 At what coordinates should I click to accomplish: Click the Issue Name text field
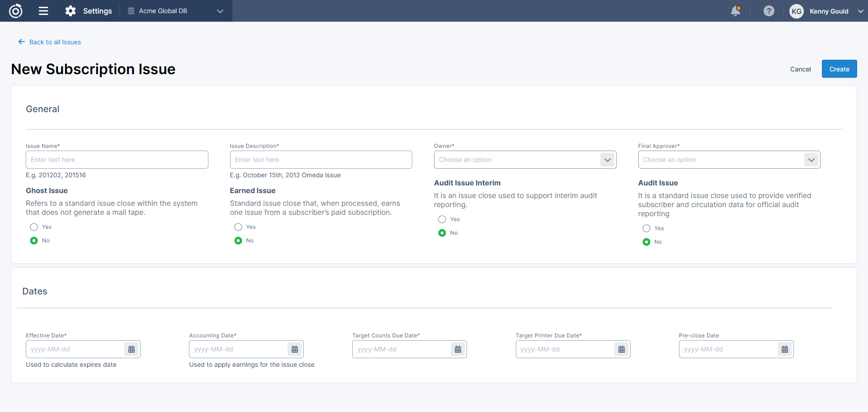(x=117, y=160)
